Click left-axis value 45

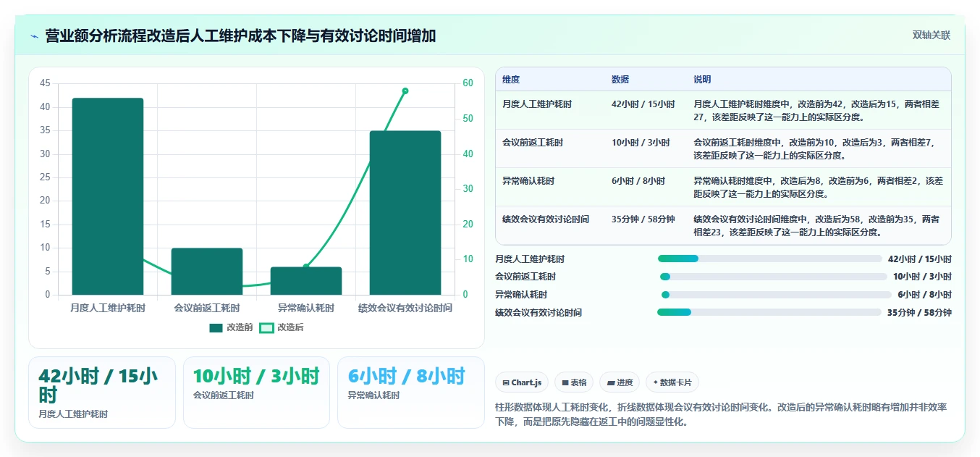click(45, 83)
